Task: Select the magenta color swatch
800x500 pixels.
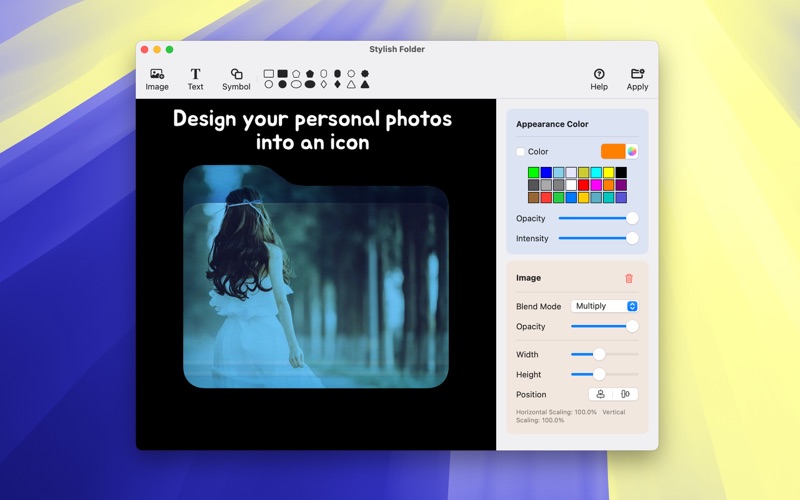Action: (596, 185)
